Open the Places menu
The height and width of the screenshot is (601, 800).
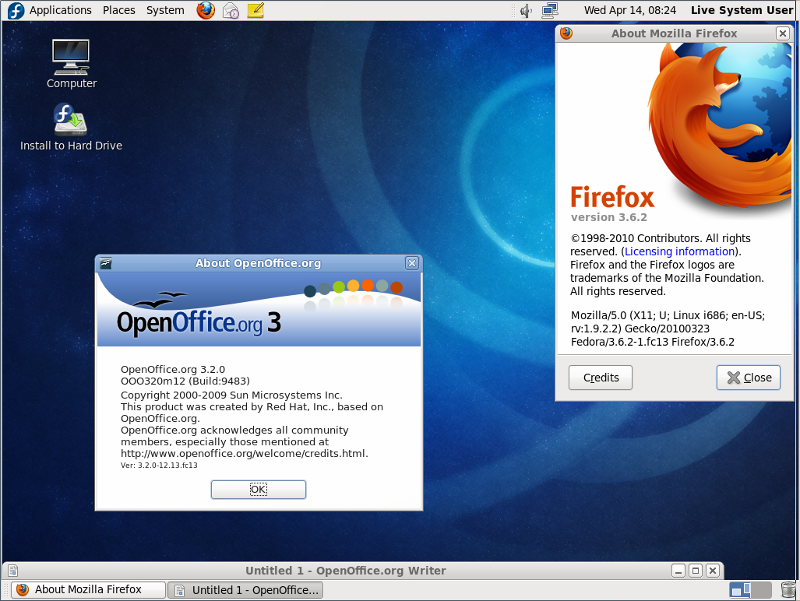[x=119, y=10]
